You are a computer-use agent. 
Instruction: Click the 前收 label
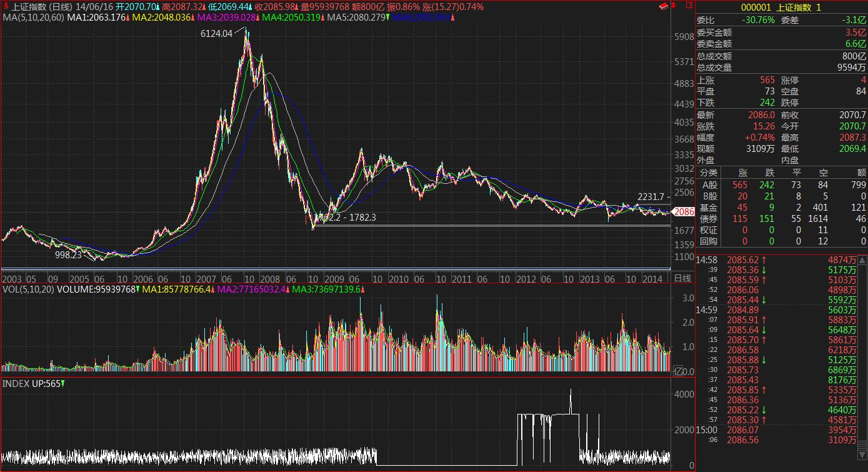coord(790,115)
